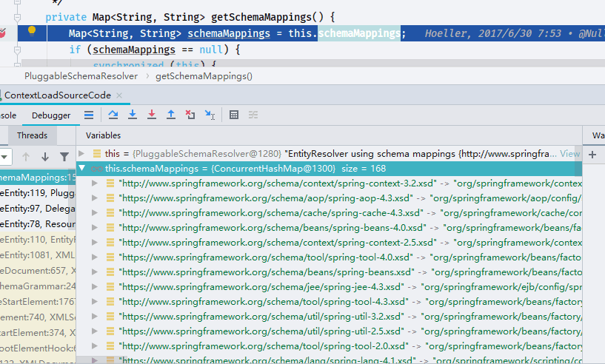
Task: Add a new watch with plus button
Action: click(x=592, y=155)
